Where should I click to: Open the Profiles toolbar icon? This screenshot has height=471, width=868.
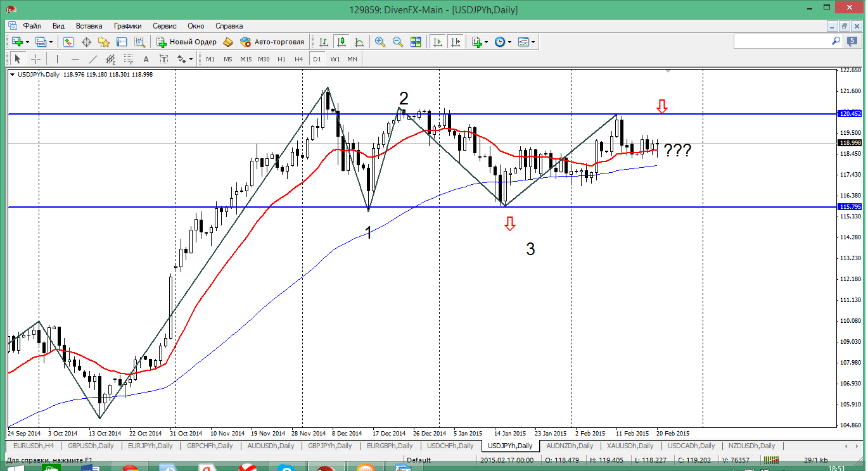click(41, 42)
